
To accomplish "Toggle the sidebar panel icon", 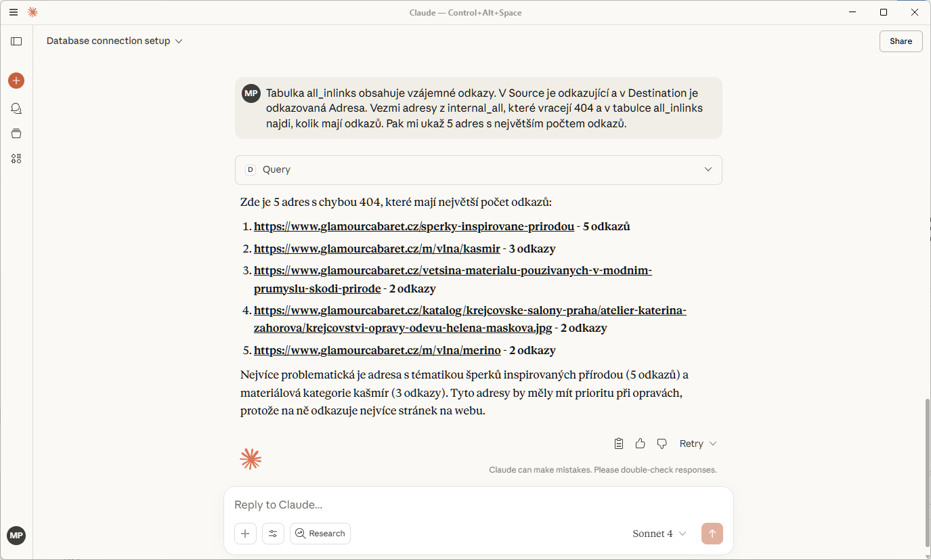I will tap(16, 41).
